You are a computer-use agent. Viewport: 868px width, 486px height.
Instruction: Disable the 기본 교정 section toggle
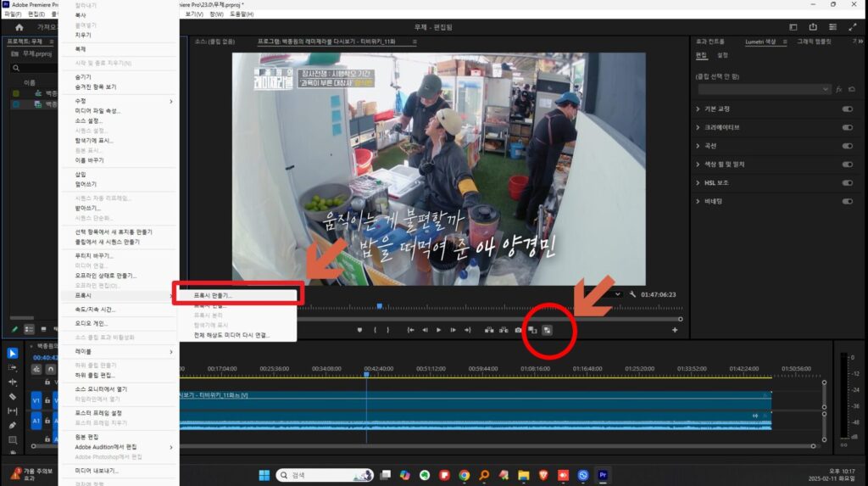pos(847,109)
